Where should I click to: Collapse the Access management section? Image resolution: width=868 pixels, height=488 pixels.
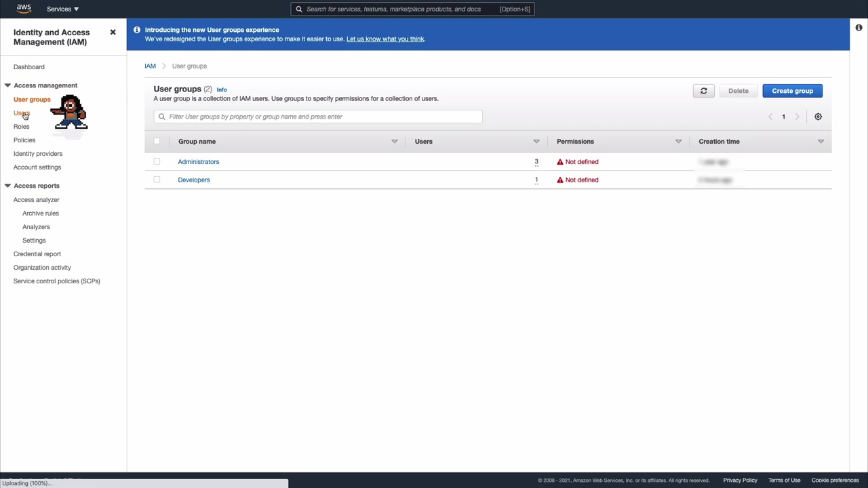(x=7, y=85)
